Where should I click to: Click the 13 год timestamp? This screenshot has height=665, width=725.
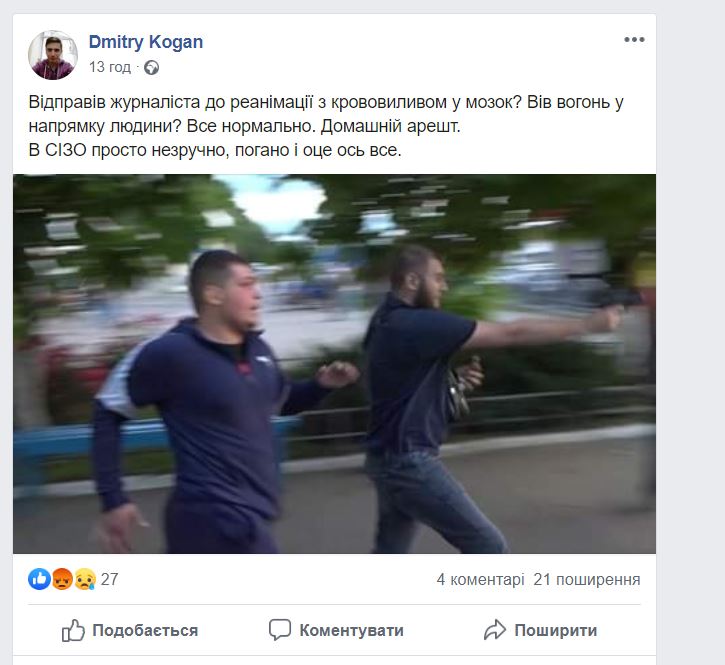(x=110, y=68)
